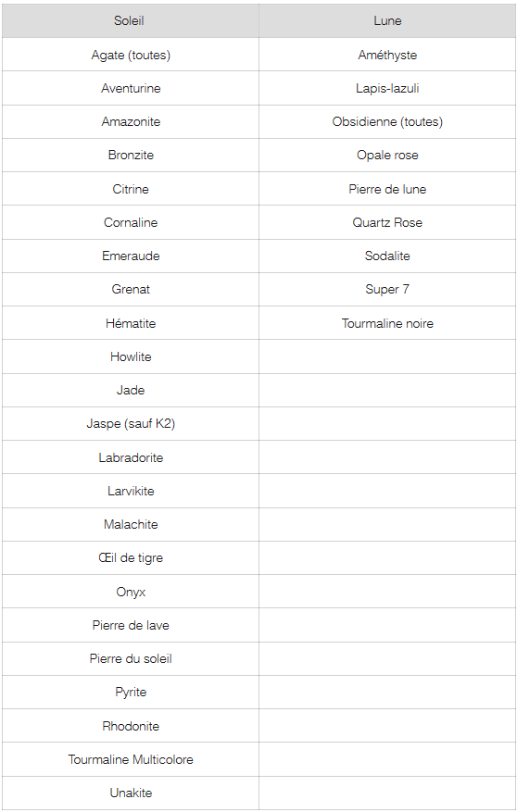Select the Améthyste cell

[x=387, y=55]
